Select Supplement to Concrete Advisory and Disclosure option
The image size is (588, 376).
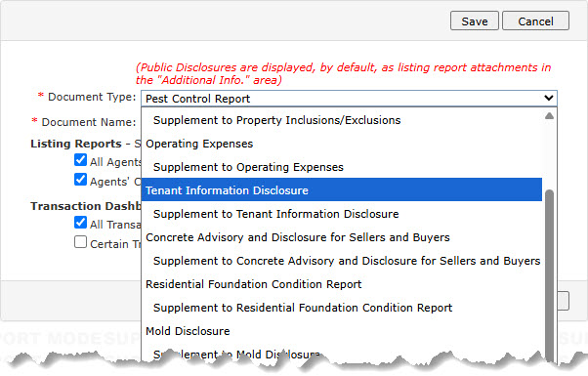point(342,261)
